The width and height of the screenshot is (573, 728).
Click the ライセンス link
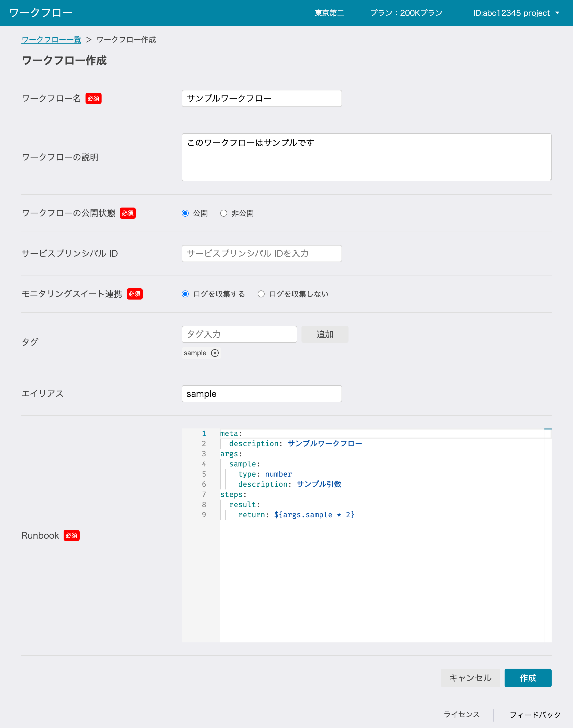(x=462, y=714)
